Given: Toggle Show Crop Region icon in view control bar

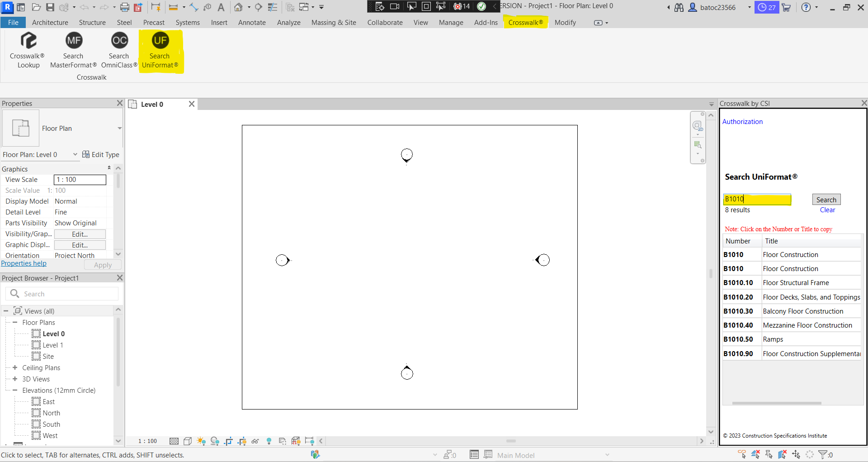Looking at the screenshot, I should click(x=242, y=441).
